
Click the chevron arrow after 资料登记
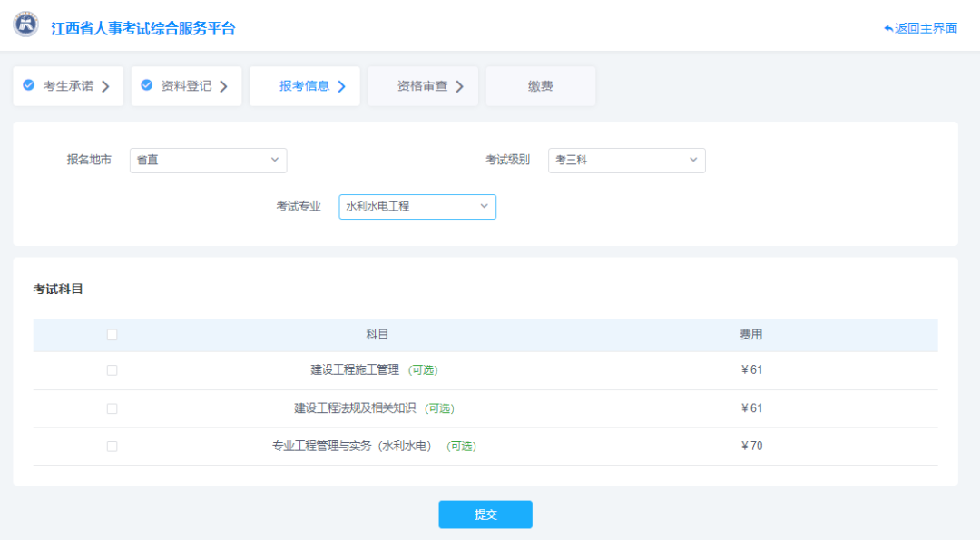[224, 86]
